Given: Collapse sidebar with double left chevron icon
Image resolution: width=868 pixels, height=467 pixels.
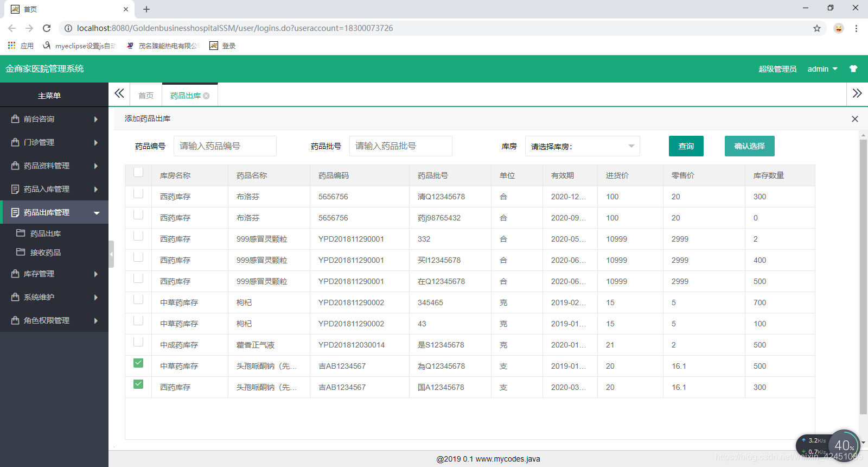Looking at the screenshot, I should click(119, 93).
